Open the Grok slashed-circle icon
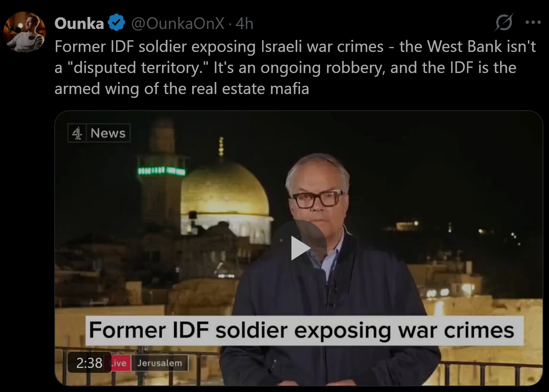This screenshot has height=392, width=549. tap(504, 23)
